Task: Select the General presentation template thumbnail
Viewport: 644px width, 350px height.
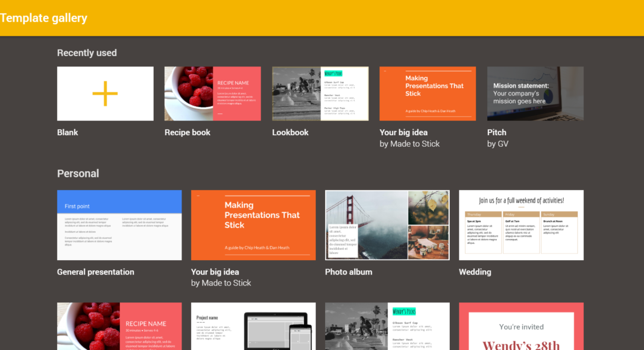Action: 119,225
